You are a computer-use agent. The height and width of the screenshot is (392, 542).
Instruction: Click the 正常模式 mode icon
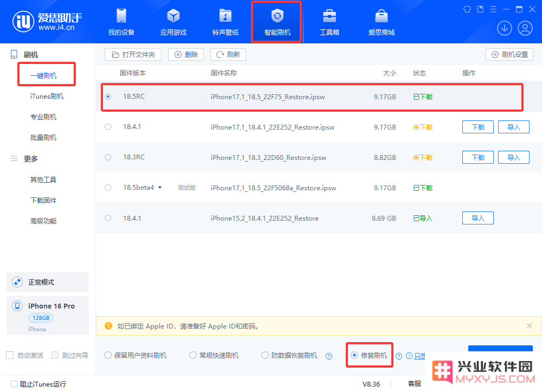(x=17, y=282)
